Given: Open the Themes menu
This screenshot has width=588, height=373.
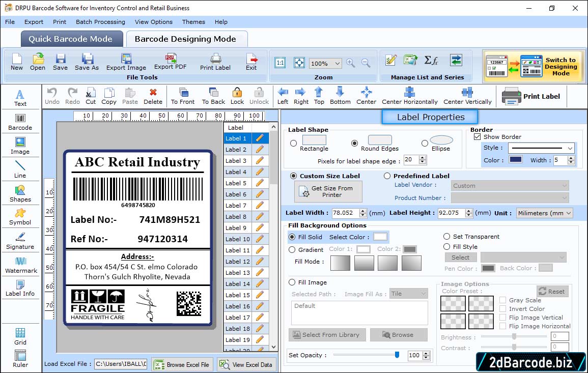Looking at the screenshot, I should click(193, 22).
